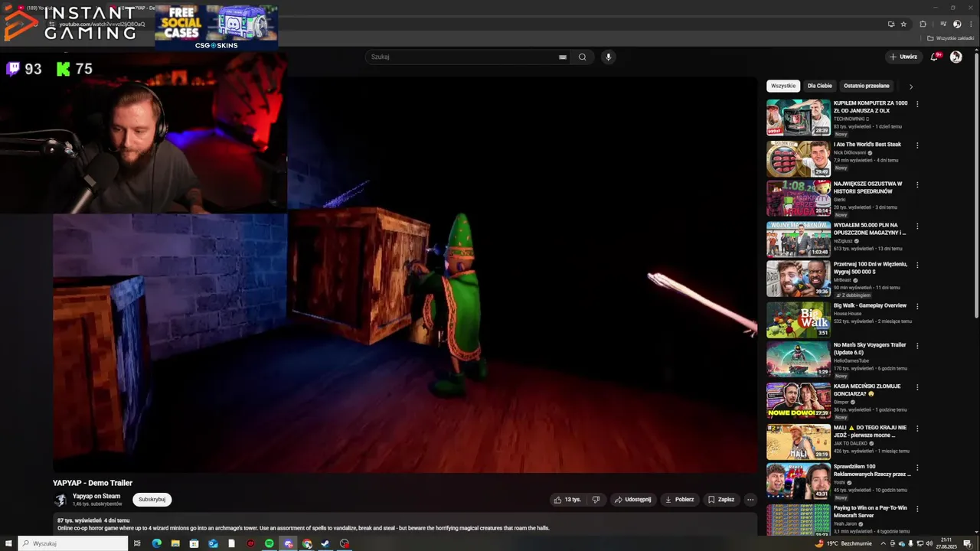This screenshot has height=551, width=980.
Task: Open options for NAJWIĘKSZE OSZUSTWA W HISTORII SPEEDRUNÓW
Action: [917, 185]
